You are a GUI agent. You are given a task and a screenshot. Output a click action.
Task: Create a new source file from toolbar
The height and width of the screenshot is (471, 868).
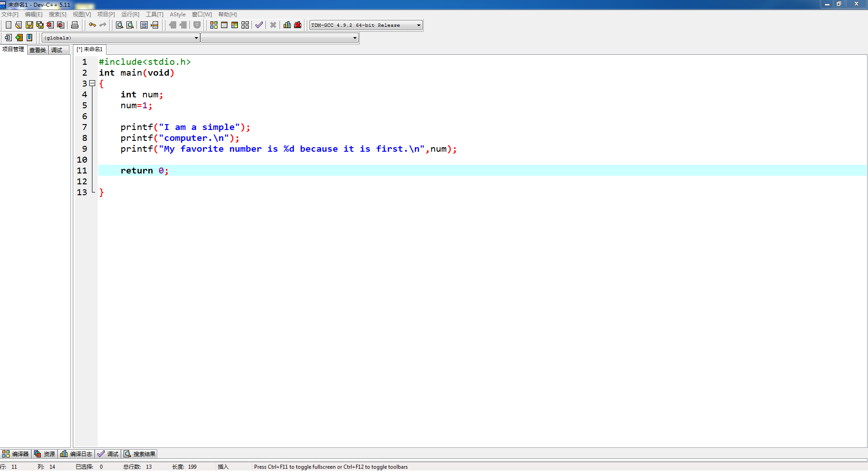[x=8, y=25]
